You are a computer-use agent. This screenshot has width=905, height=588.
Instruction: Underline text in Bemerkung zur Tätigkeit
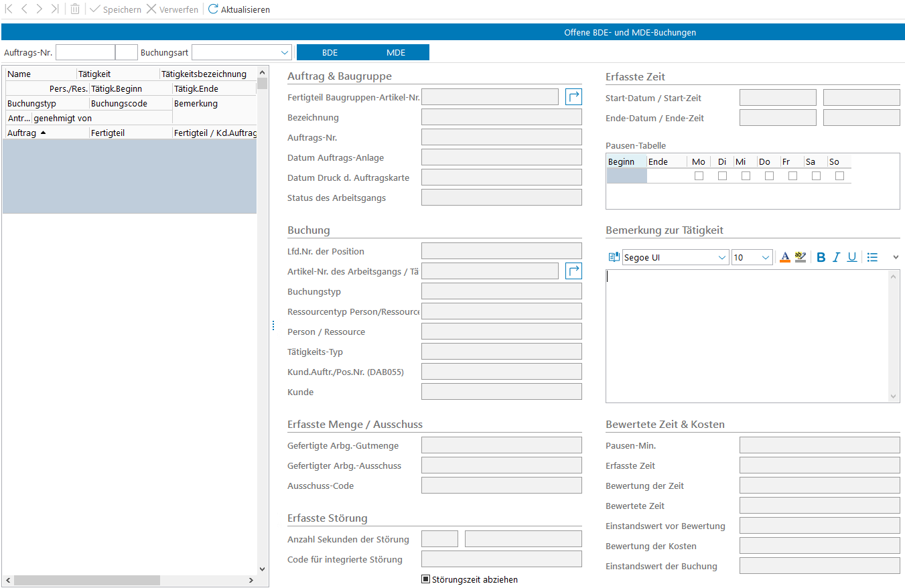click(851, 257)
